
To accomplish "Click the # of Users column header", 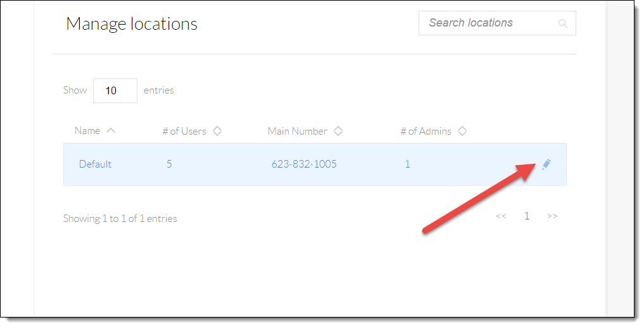I will click(184, 132).
